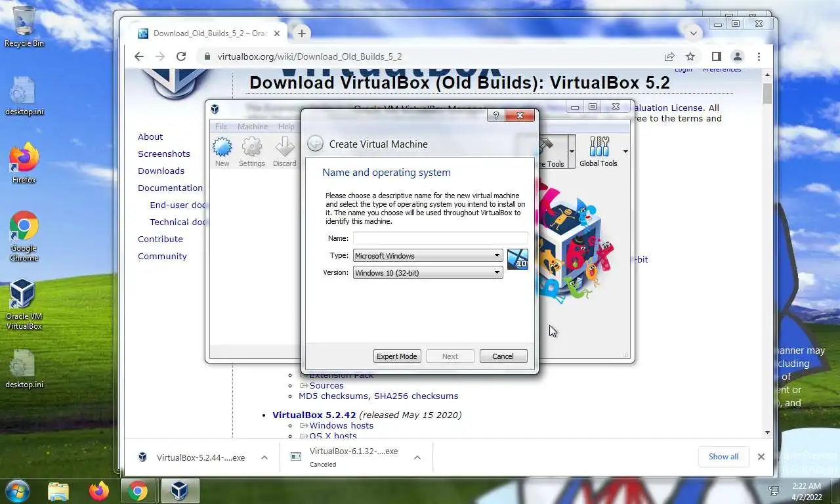The image size is (840, 504).
Task: Open a new tab with plus button
Action: (x=302, y=33)
